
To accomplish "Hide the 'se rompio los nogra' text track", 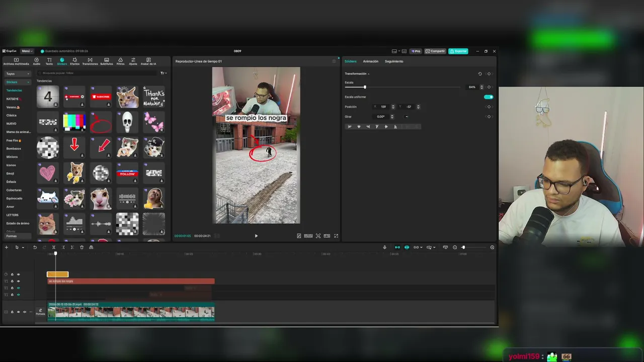I will coord(19,281).
